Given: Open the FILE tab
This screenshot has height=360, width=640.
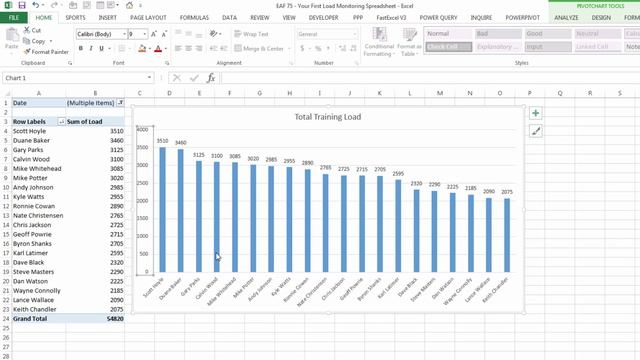Looking at the screenshot, I should tap(13, 18).
